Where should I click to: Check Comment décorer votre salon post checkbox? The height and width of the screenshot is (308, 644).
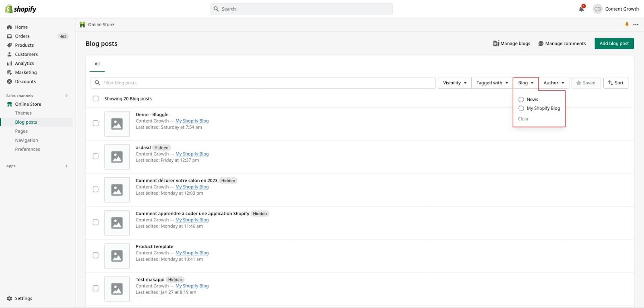pos(95,189)
